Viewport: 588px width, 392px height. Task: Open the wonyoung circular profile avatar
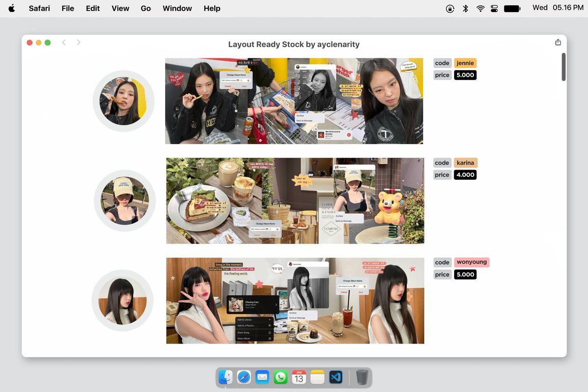[122, 300]
